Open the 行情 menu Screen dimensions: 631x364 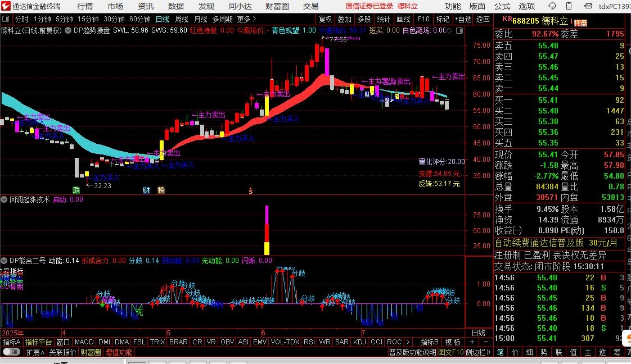point(85,6)
